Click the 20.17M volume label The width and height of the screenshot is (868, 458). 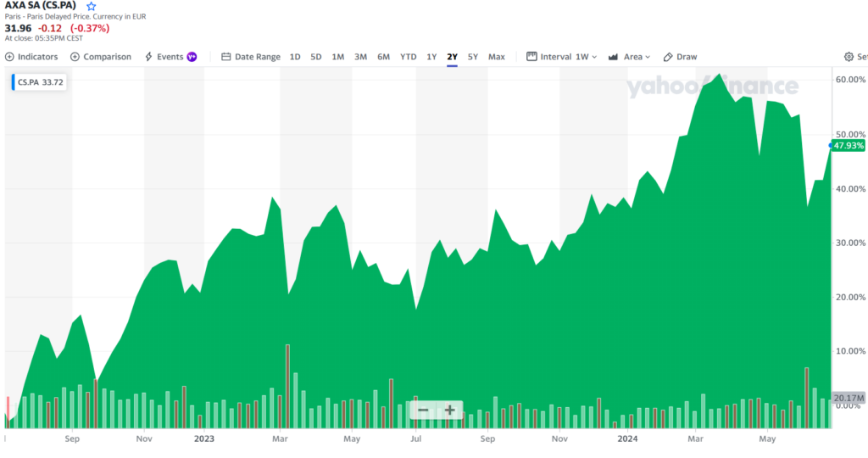tap(848, 398)
